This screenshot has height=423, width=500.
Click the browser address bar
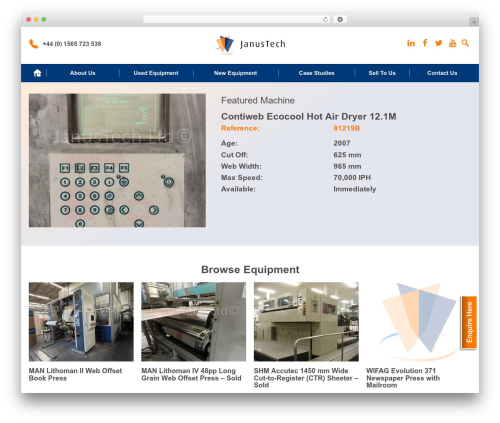click(x=237, y=19)
